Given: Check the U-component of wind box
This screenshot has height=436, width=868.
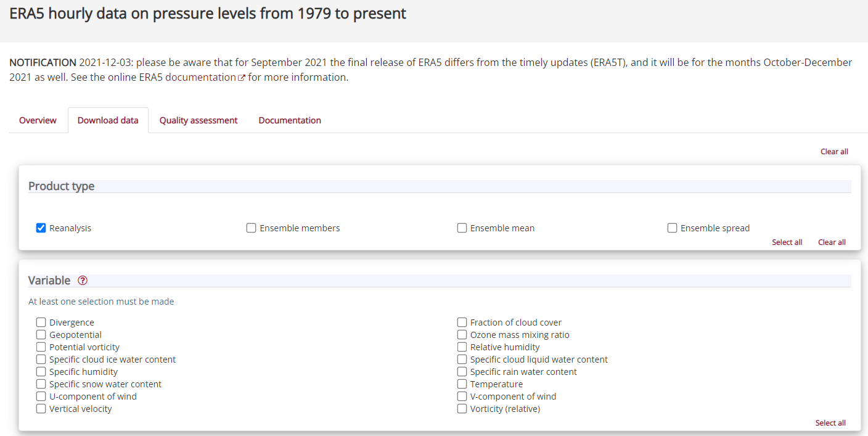Looking at the screenshot, I should point(41,397).
